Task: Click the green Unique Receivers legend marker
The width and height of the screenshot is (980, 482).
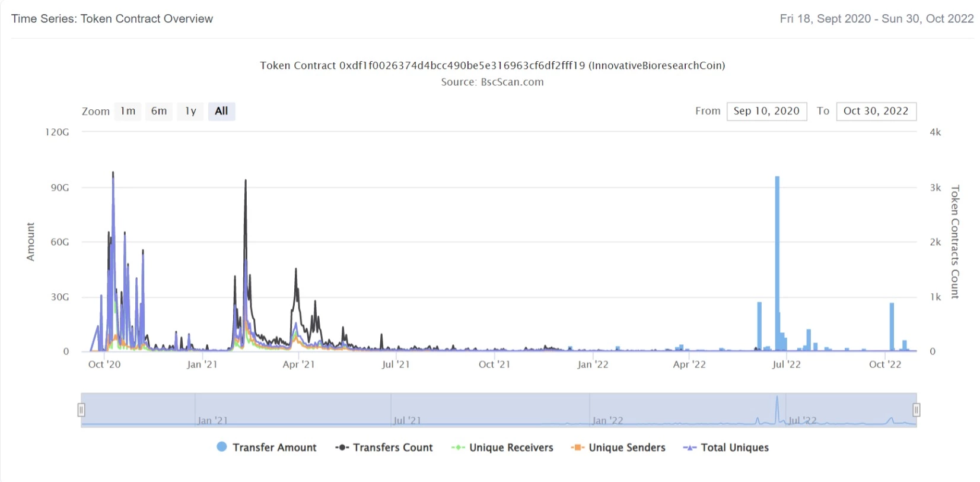Action: pos(458,448)
